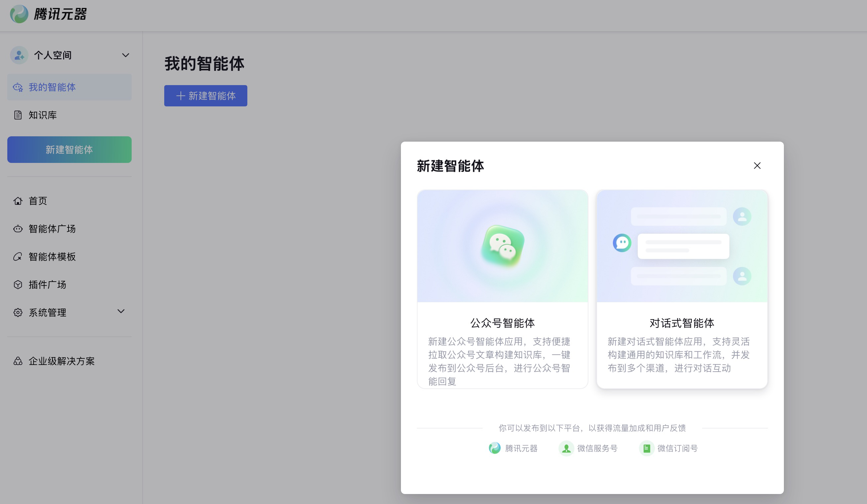Expand the 系统管理 submenu chevron
Screen dimensions: 867x504
[x=121, y=312]
